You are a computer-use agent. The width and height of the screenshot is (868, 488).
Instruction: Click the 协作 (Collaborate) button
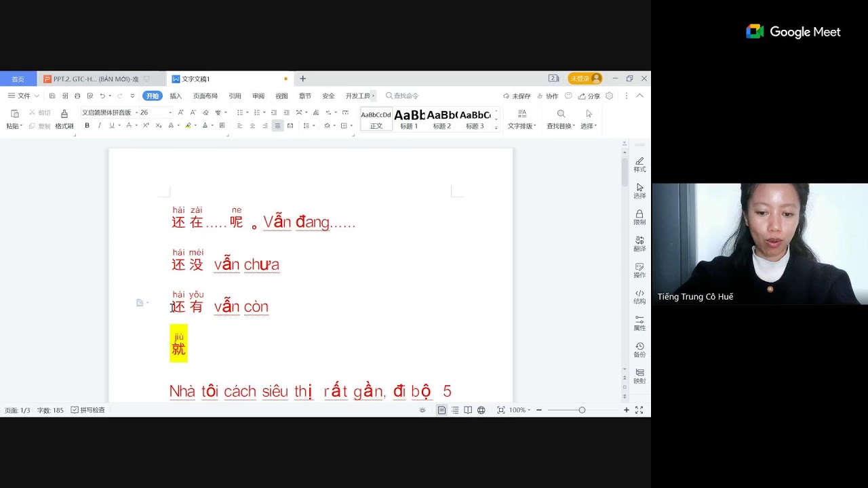pos(547,96)
